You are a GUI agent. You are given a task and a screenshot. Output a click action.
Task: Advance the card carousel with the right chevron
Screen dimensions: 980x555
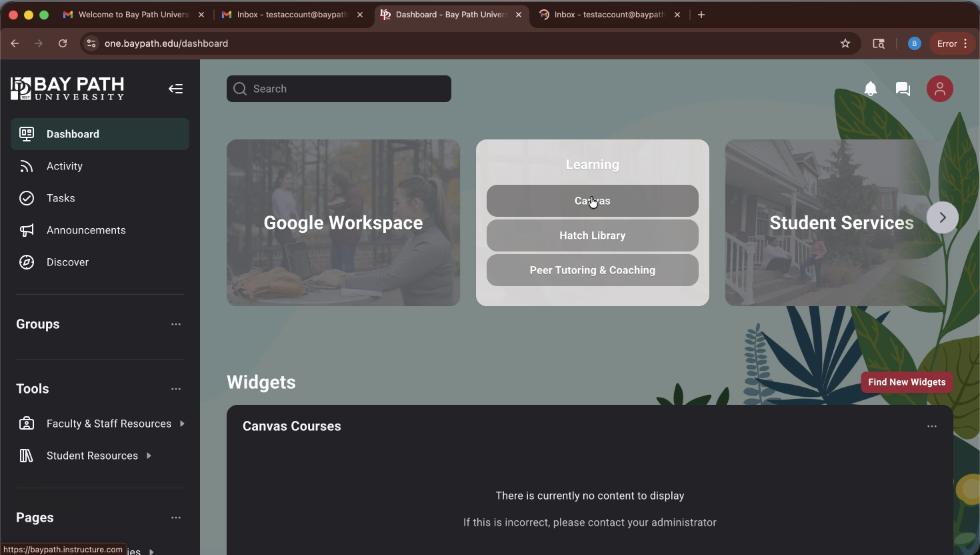pos(942,217)
